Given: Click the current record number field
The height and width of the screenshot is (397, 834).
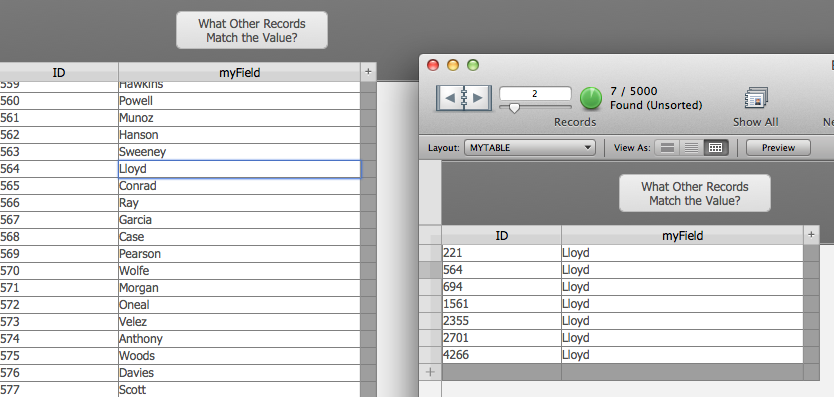Looking at the screenshot, I should coord(535,94).
